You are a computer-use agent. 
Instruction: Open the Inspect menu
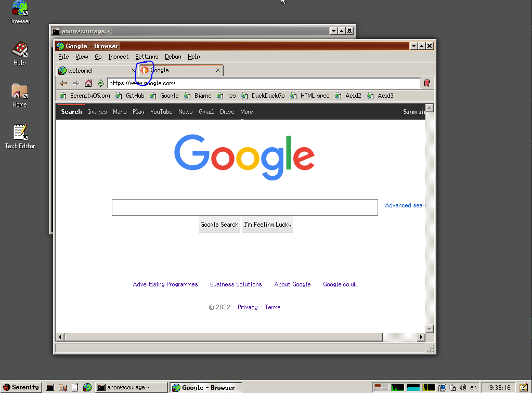[x=119, y=57]
